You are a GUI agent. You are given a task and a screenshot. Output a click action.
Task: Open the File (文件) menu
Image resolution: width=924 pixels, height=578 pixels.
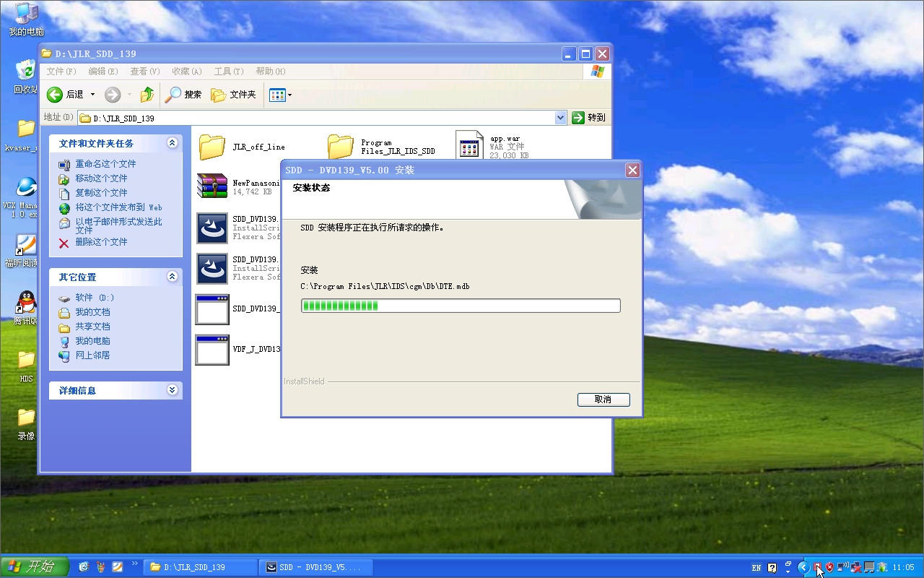[61, 72]
